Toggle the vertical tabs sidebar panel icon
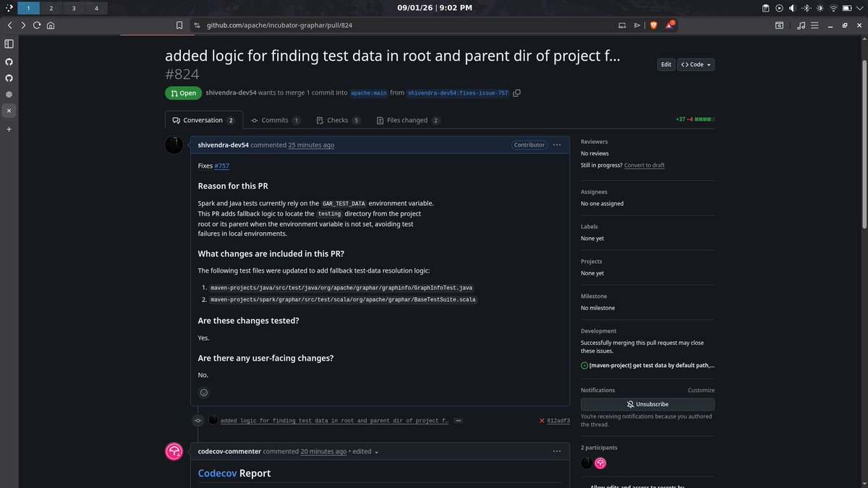Viewport: 868px width, 488px height. tap(9, 44)
